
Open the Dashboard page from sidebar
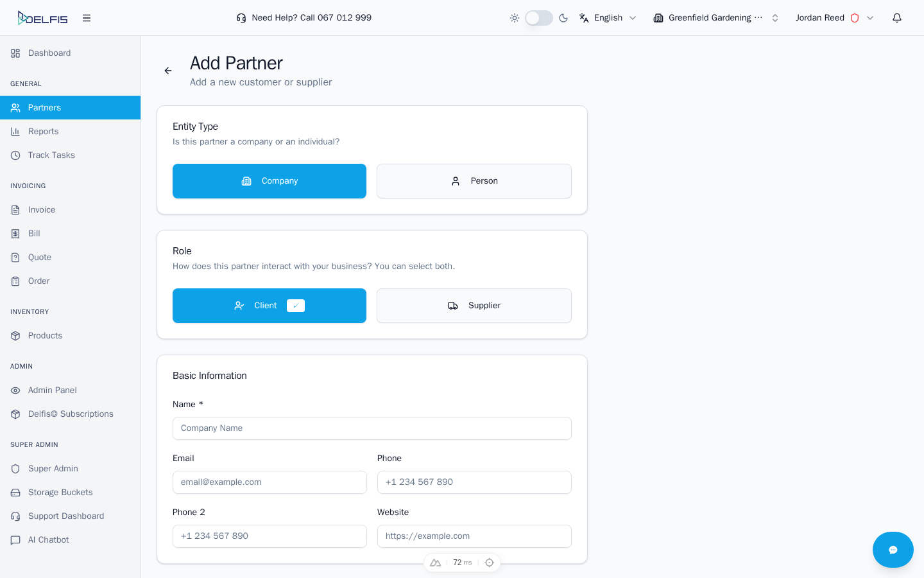(x=49, y=53)
